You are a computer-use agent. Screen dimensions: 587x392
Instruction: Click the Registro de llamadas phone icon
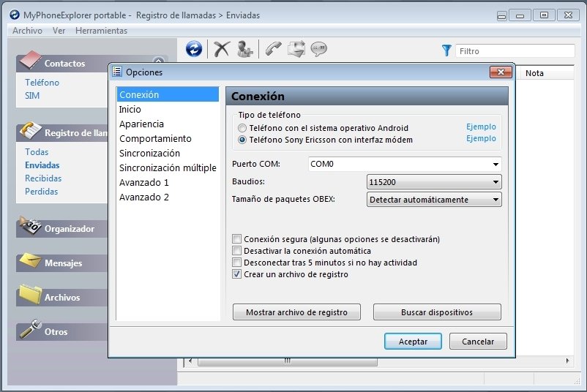[x=30, y=131]
